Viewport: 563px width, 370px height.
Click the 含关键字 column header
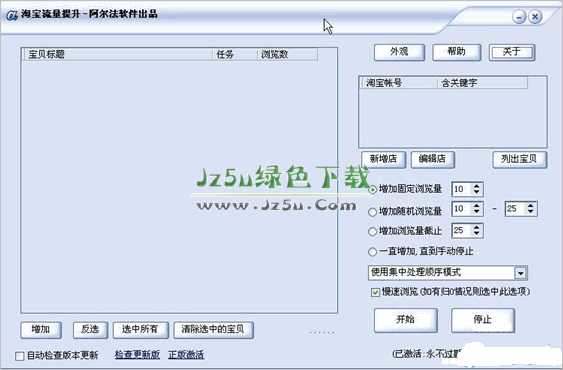pos(482,83)
